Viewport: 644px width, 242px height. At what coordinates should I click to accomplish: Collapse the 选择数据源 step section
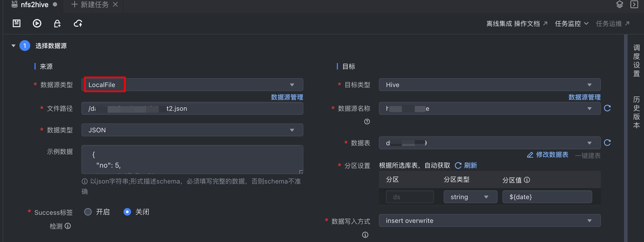[13, 46]
